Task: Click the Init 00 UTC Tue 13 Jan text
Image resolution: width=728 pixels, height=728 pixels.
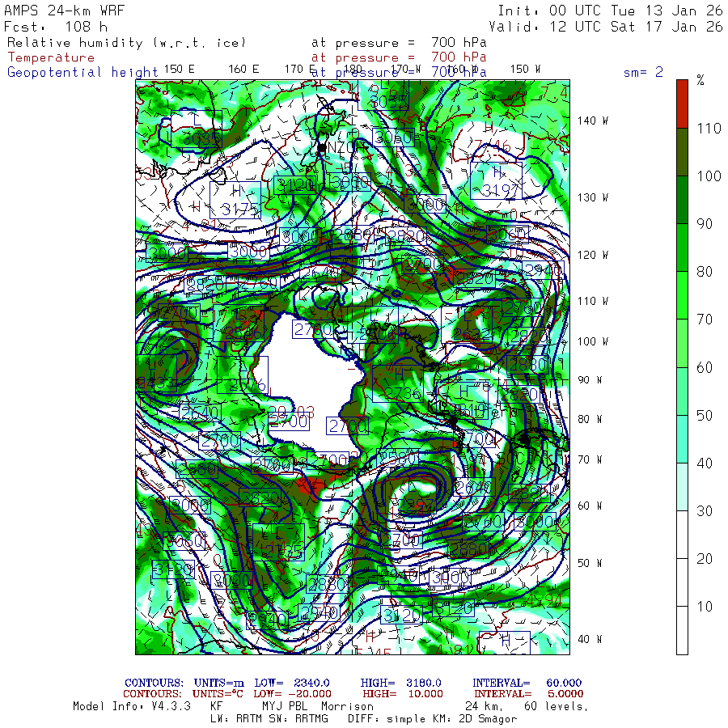Action: click(x=610, y=11)
